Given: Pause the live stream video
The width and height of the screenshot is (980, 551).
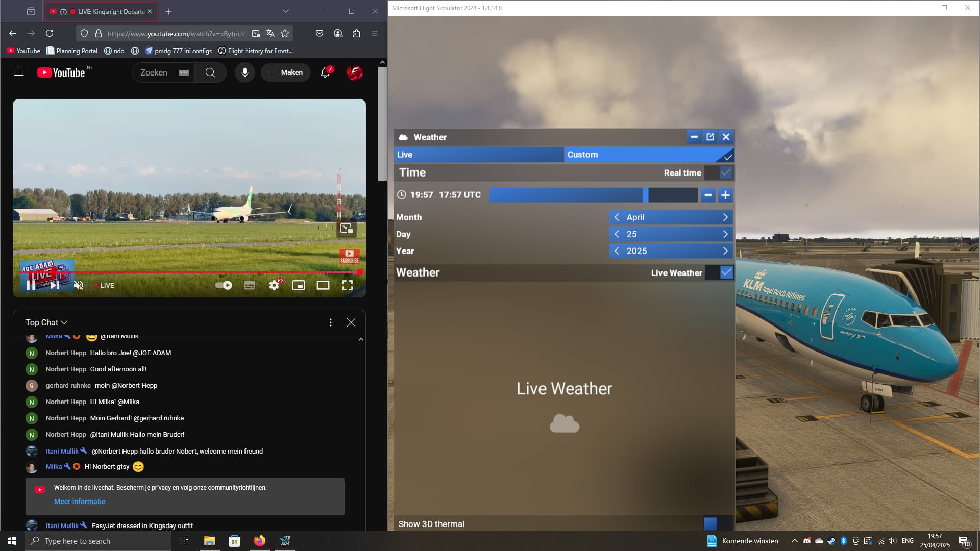Looking at the screenshot, I should (x=31, y=285).
